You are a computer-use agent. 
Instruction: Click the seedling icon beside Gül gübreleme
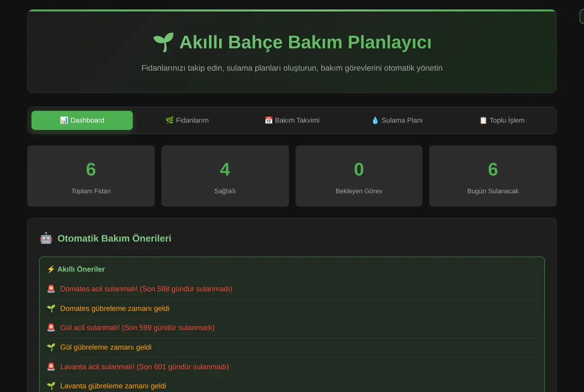(51, 347)
